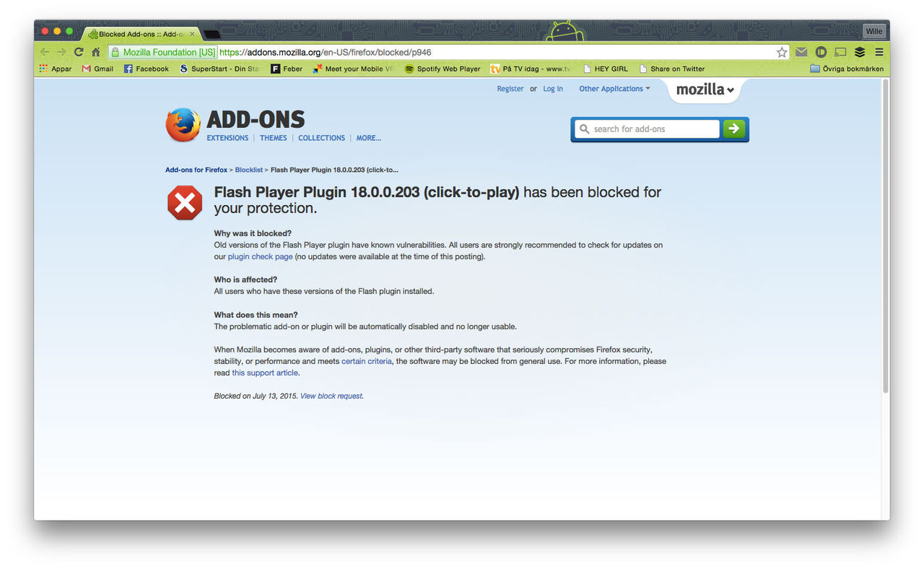Viewport: 924px width, 569px height.
Task: Open this support article link
Action: [x=265, y=373]
